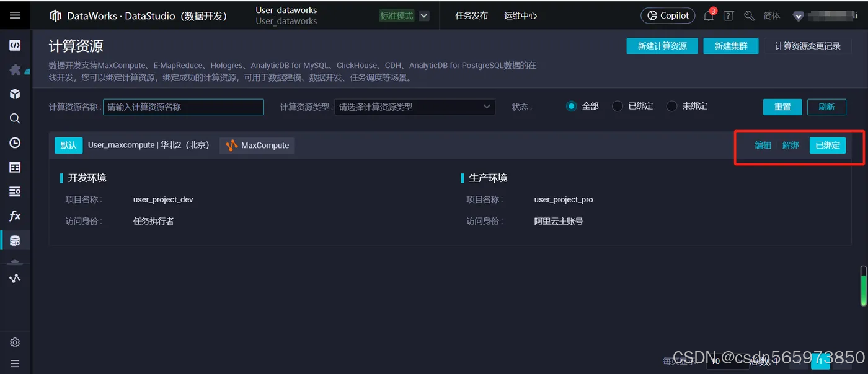This screenshot has height=374, width=868.
Task: Click the 计算资源变更记录 button
Action: [x=808, y=46]
